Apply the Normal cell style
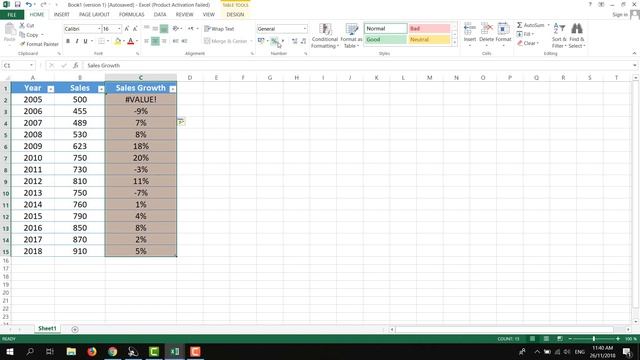 (385, 29)
